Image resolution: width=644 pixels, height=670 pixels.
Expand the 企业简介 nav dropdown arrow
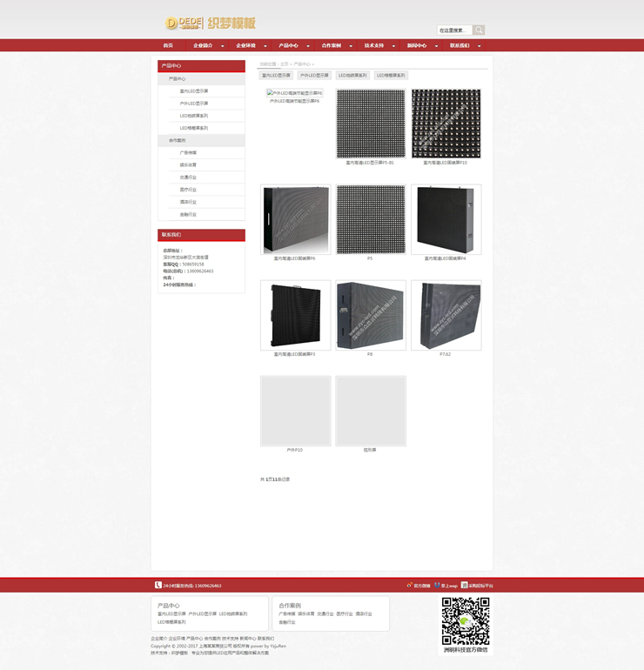222,46
